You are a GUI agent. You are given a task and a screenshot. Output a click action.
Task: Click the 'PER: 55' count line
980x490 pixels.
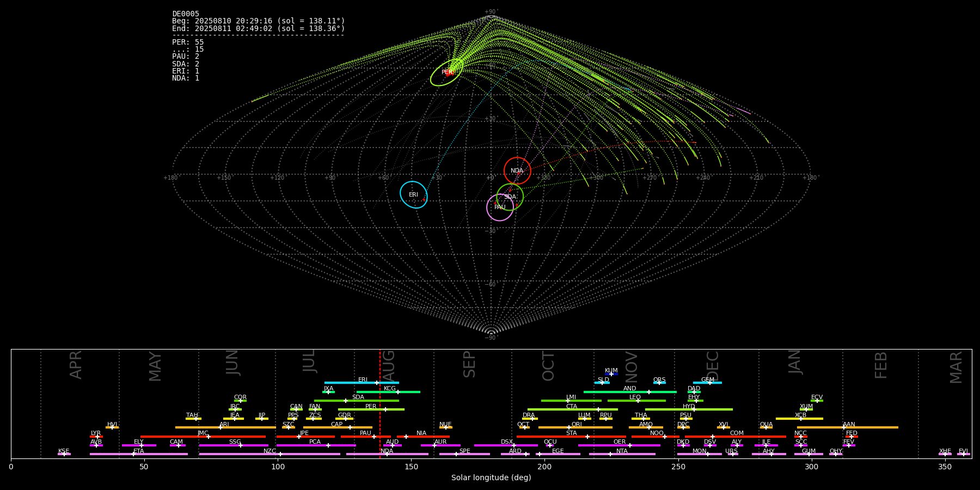[x=188, y=42]
